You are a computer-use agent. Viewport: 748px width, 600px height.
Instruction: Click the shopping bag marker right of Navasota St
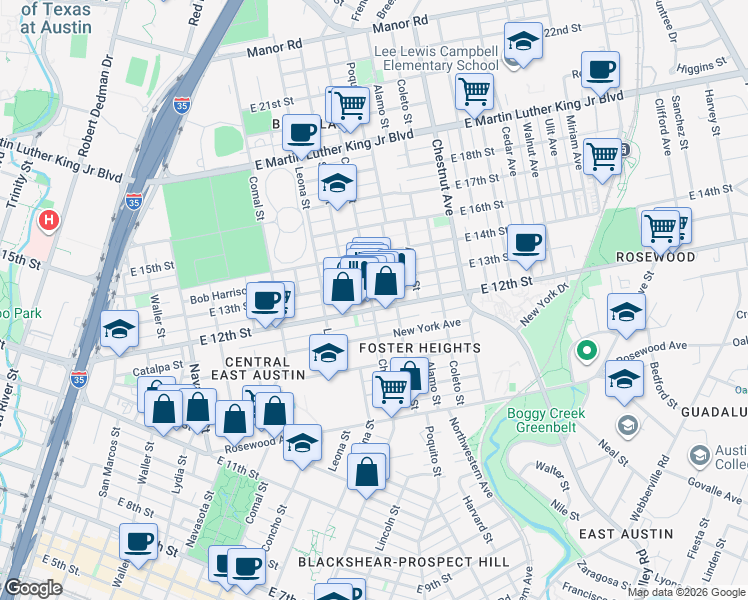tap(198, 408)
